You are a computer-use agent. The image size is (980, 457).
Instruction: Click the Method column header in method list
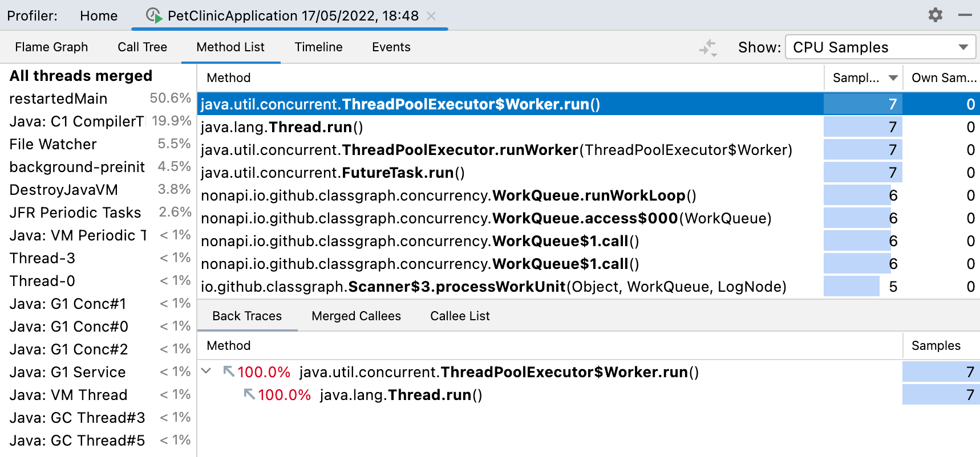511,78
